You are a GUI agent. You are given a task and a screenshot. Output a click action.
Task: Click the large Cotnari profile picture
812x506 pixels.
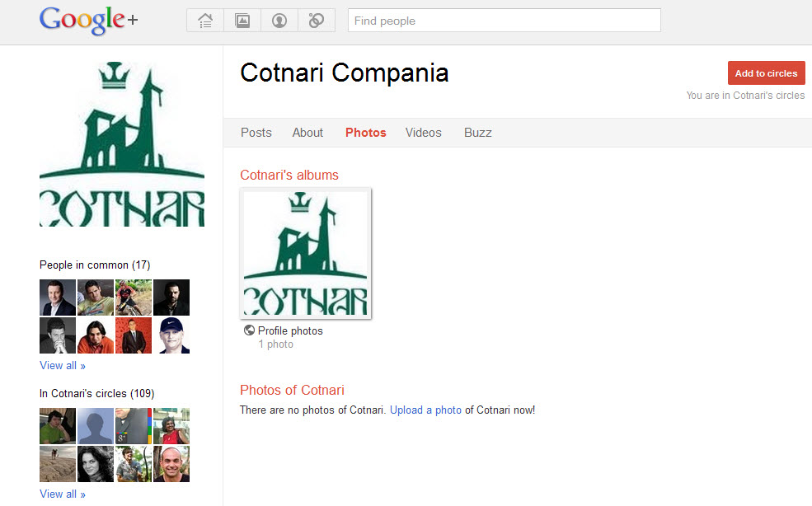pyautogui.click(x=122, y=144)
